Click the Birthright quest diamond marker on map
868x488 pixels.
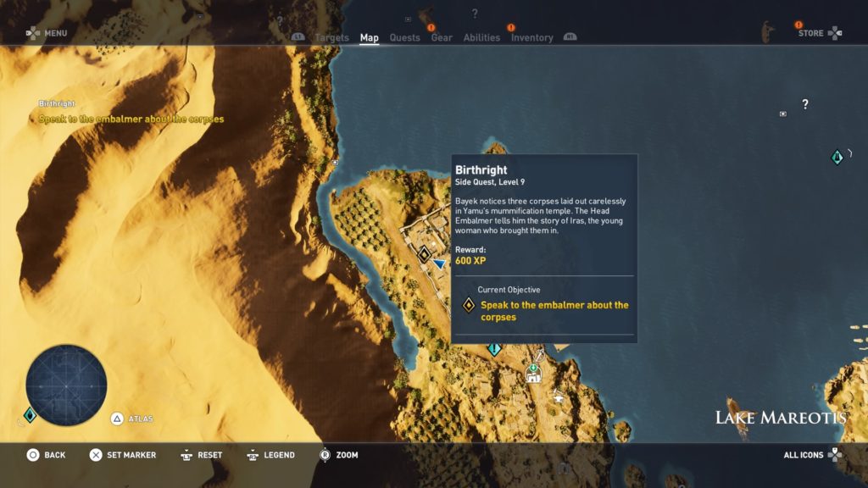pyautogui.click(x=424, y=253)
